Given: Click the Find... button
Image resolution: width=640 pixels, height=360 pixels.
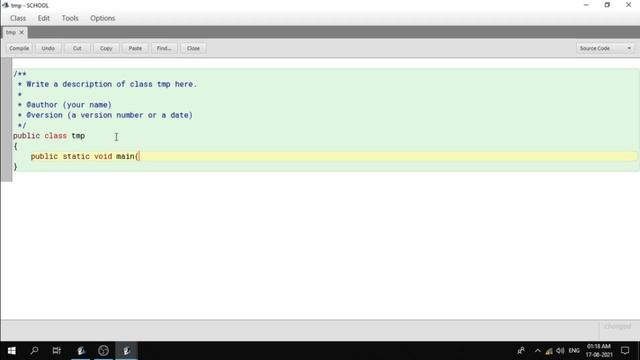Looking at the screenshot, I should pyautogui.click(x=164, y=48).
